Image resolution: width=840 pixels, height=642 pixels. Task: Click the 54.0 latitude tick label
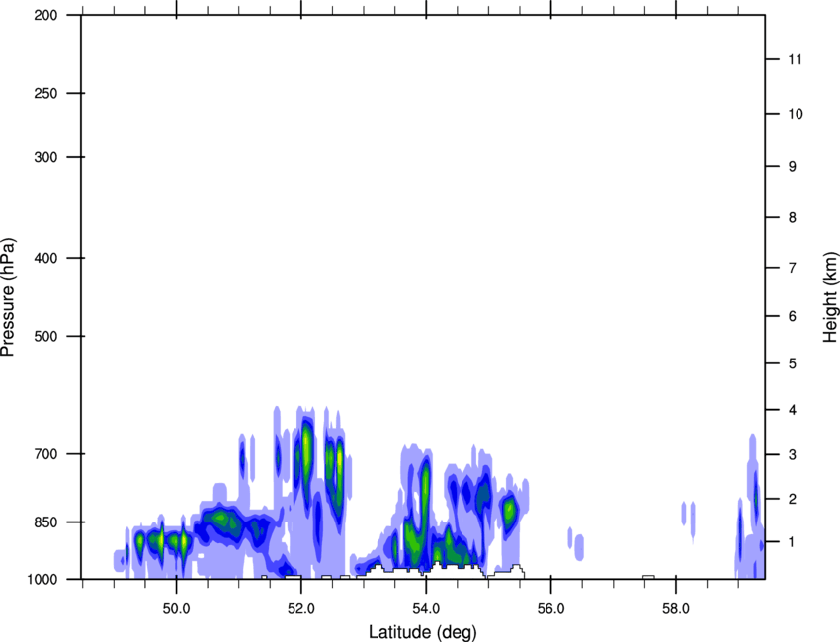(x=426, y=609)
